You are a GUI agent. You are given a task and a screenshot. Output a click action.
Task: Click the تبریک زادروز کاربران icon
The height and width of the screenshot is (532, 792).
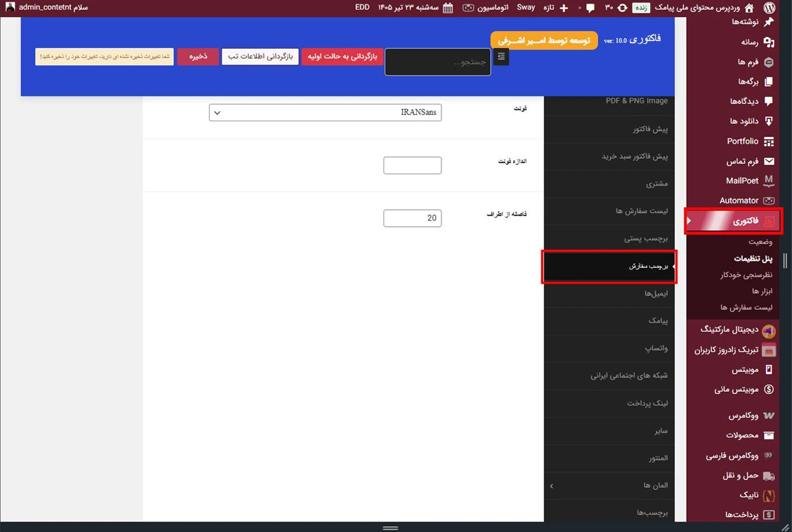[768, 351]
